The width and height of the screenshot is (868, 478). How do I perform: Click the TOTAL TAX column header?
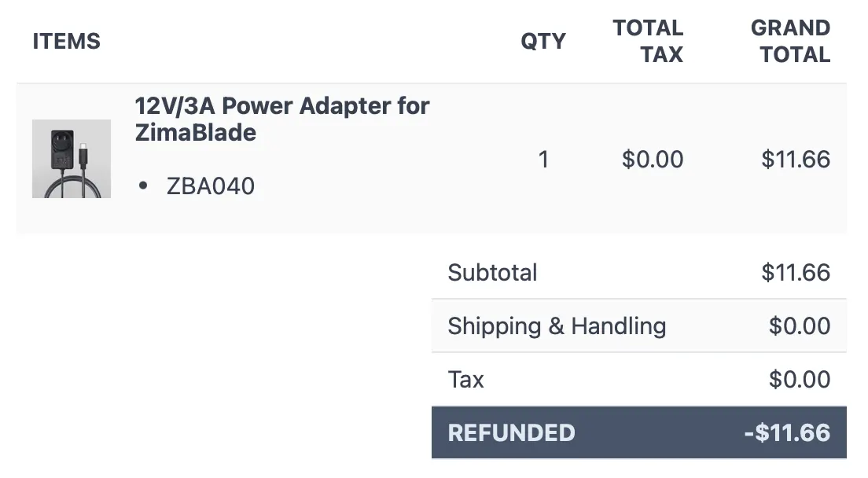648,41
